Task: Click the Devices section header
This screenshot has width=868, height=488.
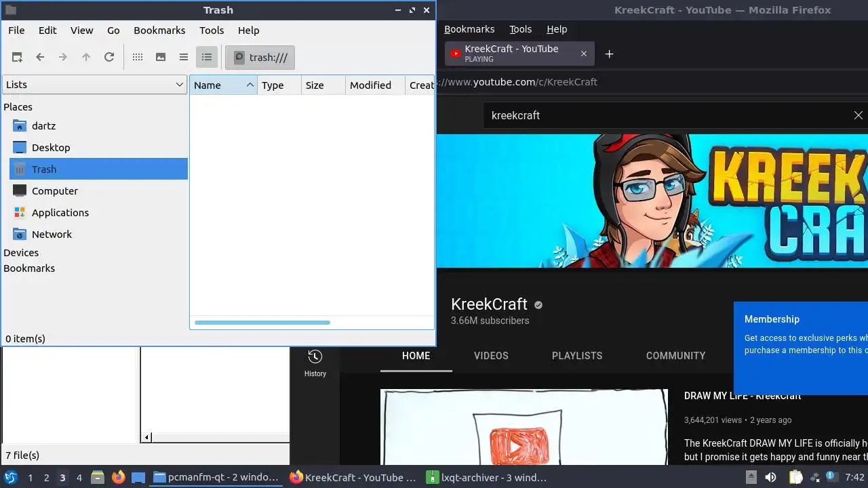Action: [21, 253]
